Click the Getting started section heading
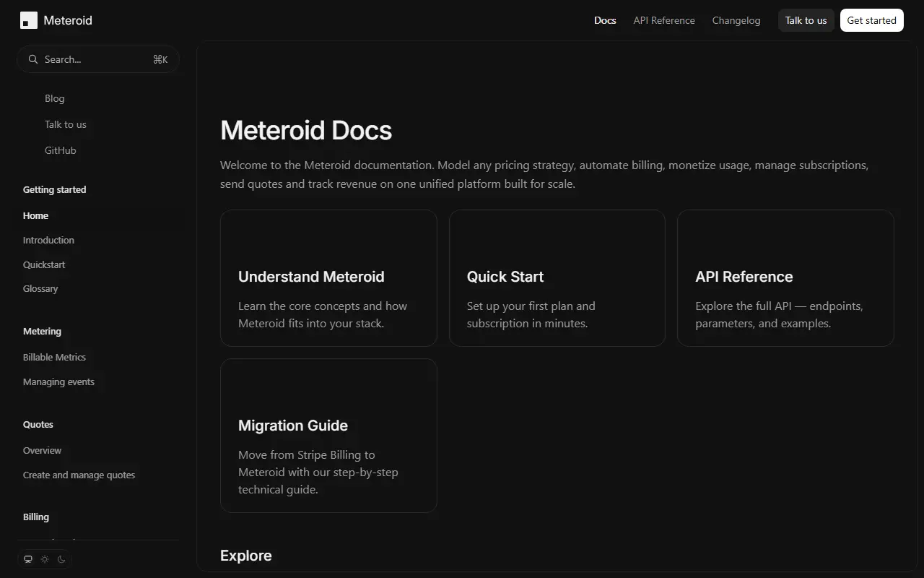The height and width of the screenshot is (578, 924). tap(54, 189)
